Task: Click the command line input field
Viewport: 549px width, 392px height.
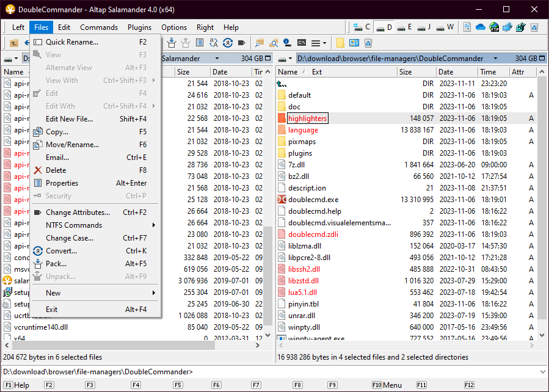Action: [x=366, y=372]
